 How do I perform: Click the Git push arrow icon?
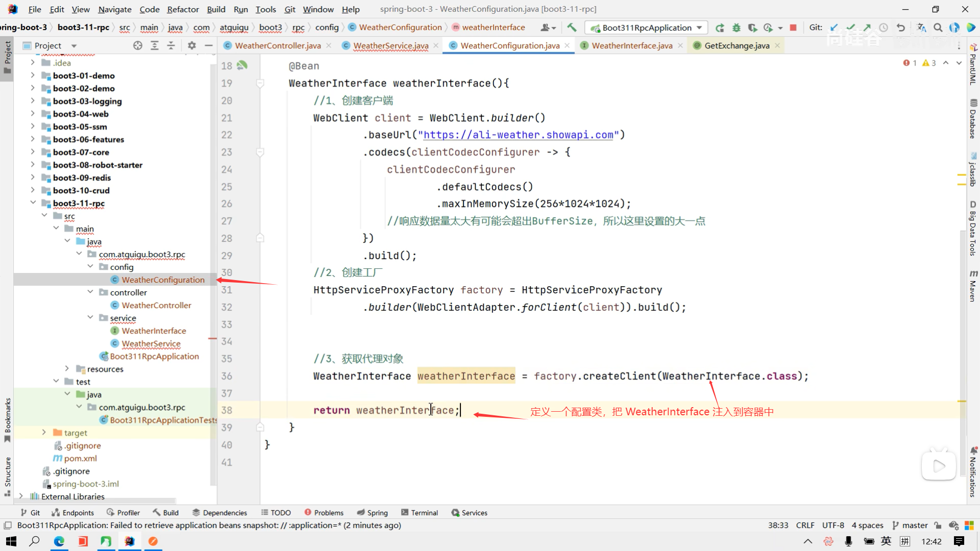click(867, 28)
